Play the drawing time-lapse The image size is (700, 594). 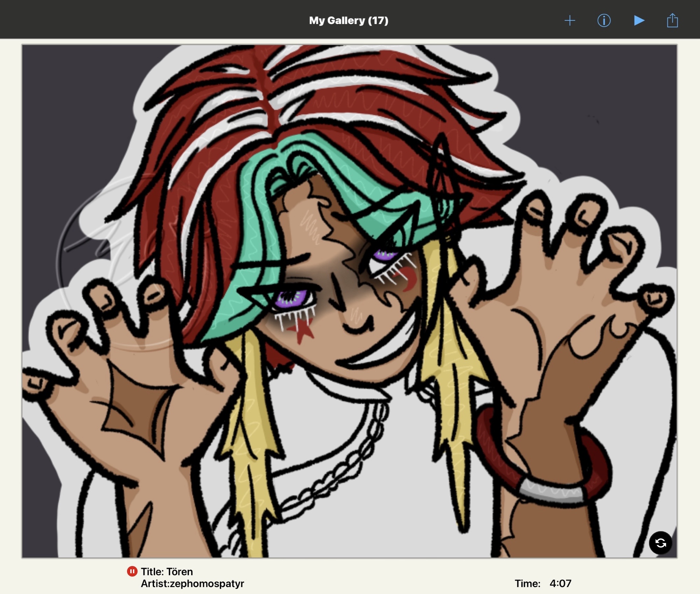pyautogui.click(x=639, y=21)
